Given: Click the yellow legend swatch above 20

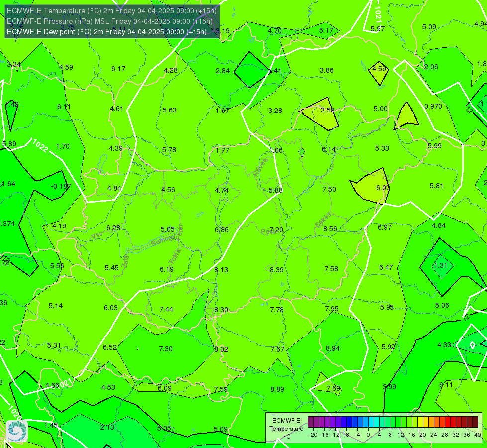Looking at the screenshot, I should click(420, 422).
